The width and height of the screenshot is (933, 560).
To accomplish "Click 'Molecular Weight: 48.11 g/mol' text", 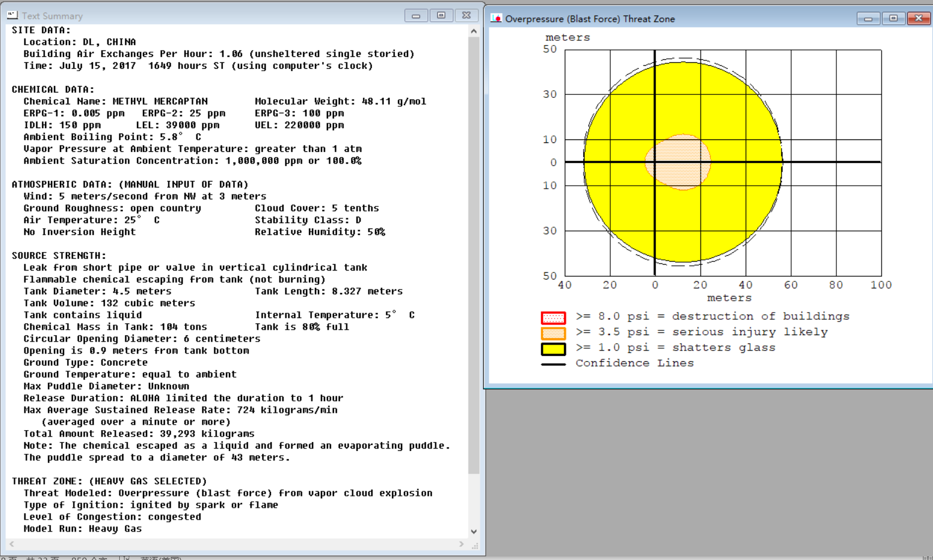I will (340, 101).
